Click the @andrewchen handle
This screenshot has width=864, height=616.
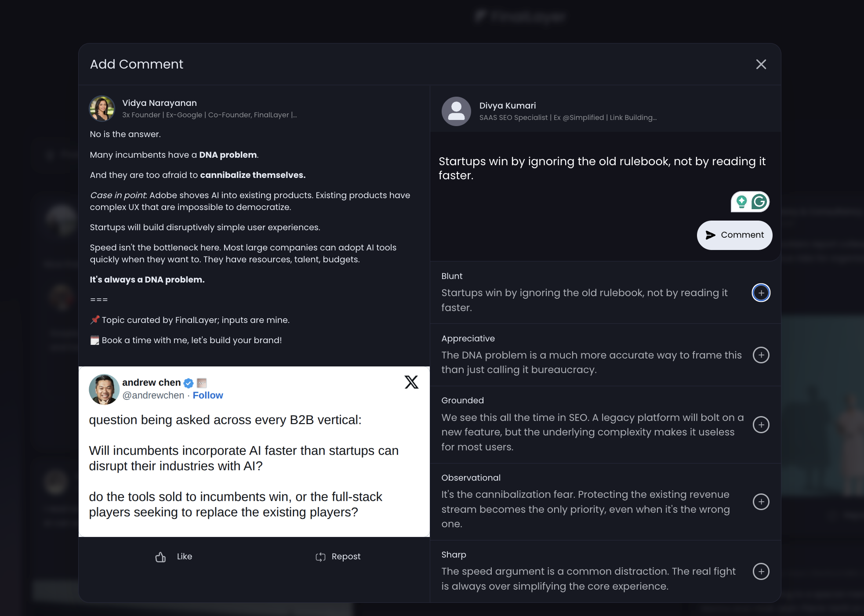point(153,395)
